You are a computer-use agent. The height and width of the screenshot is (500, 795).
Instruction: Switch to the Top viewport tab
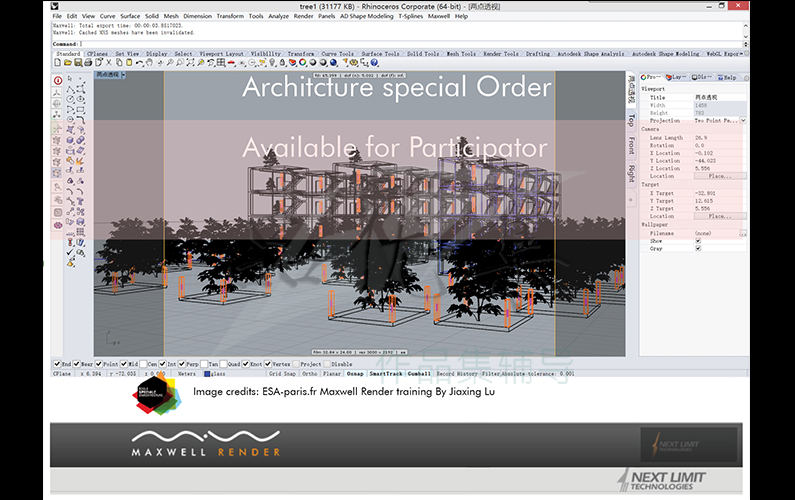coord(631,120)
